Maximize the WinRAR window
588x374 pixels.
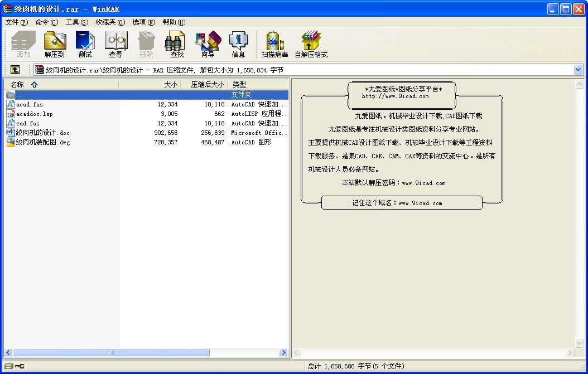click(x=566, y=9)
